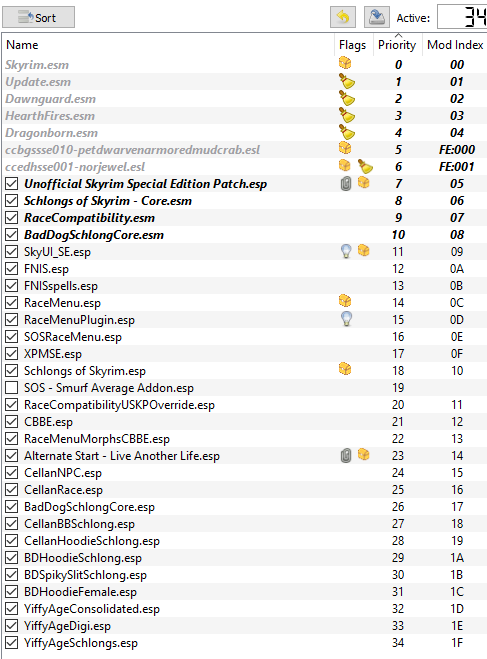The image size is (487, 659).
Task: Select the CellanBBSchlong.esp row name
Action: pos(79,524)
